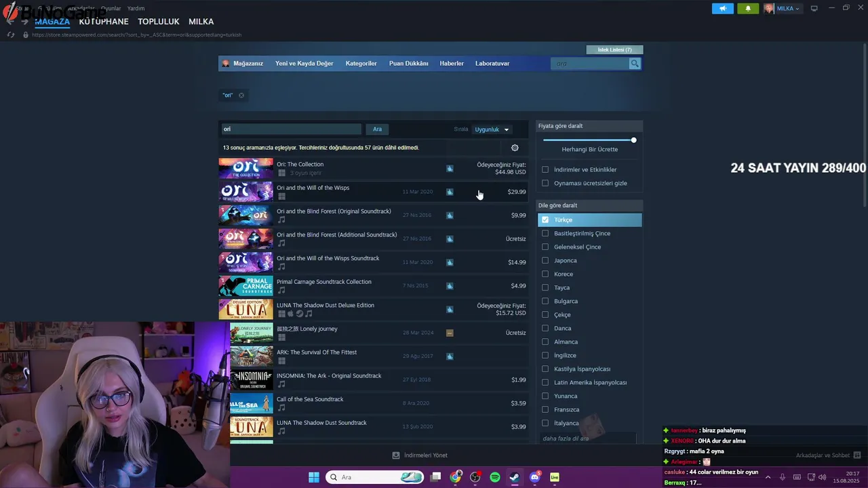Click the store header search field

click(591, 64)
